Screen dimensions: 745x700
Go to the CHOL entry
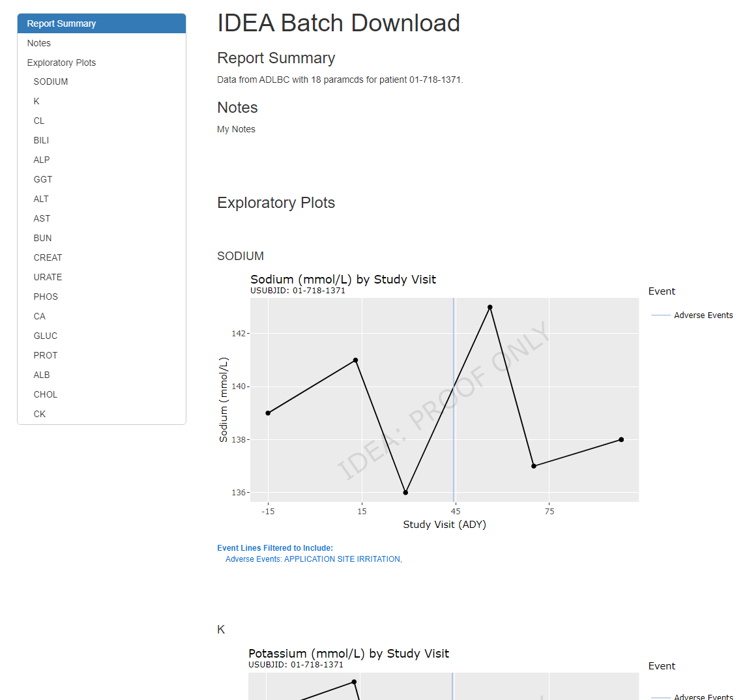(101, 394)
